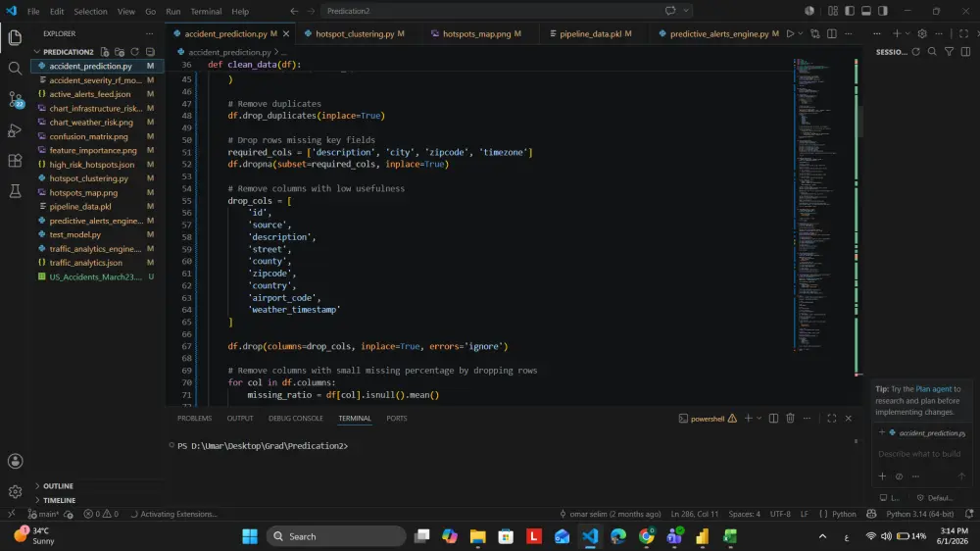Image resolution: width=980 pixels, height=551 pixels.
Task: Kill the terminal with trash icon
Action: point(790,419)
